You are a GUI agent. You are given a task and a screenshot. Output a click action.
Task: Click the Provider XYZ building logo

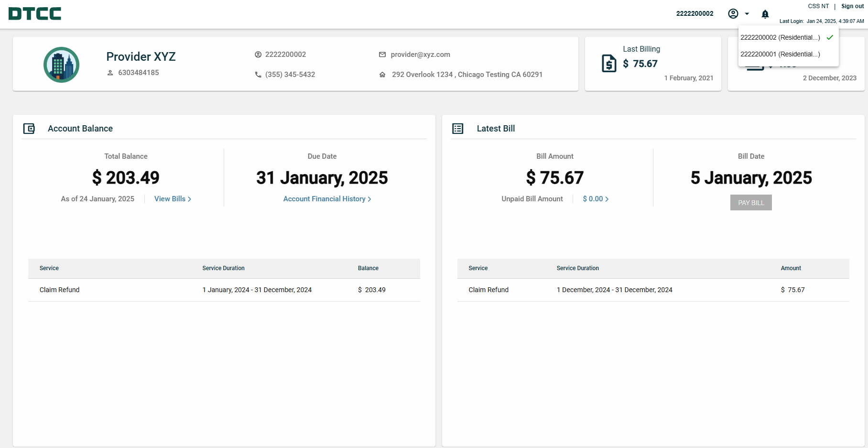click(61, 65)
